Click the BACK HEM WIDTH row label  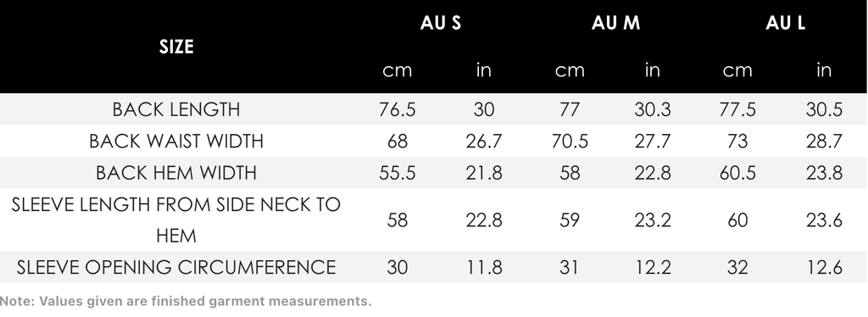176,173
